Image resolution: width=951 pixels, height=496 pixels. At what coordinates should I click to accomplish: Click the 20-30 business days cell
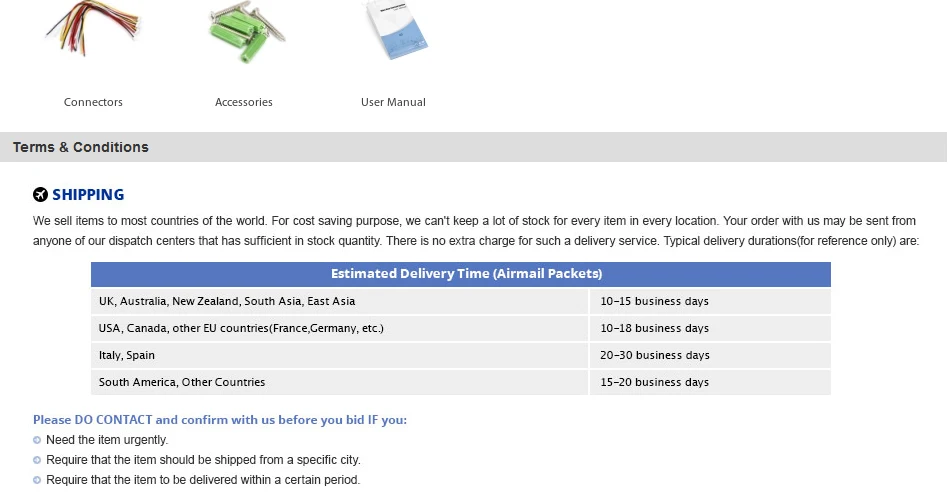click(710, 355)
